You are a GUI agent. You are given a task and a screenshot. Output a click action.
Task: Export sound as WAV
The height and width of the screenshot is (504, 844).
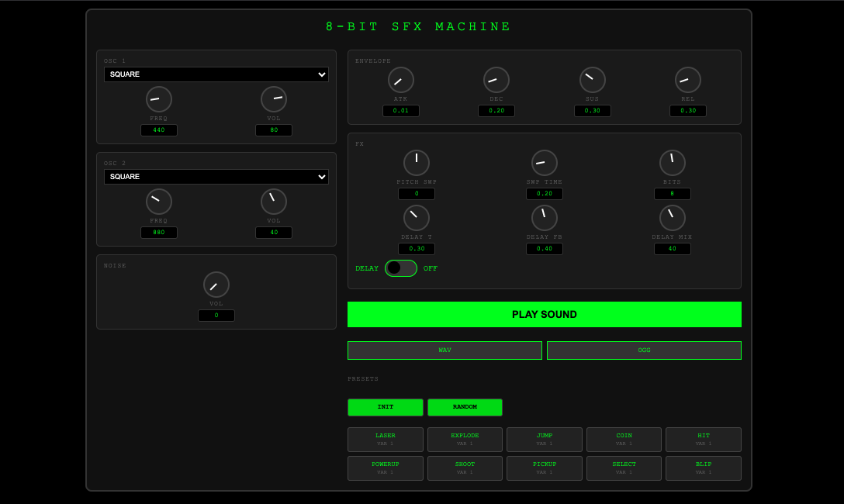point(444,350)
